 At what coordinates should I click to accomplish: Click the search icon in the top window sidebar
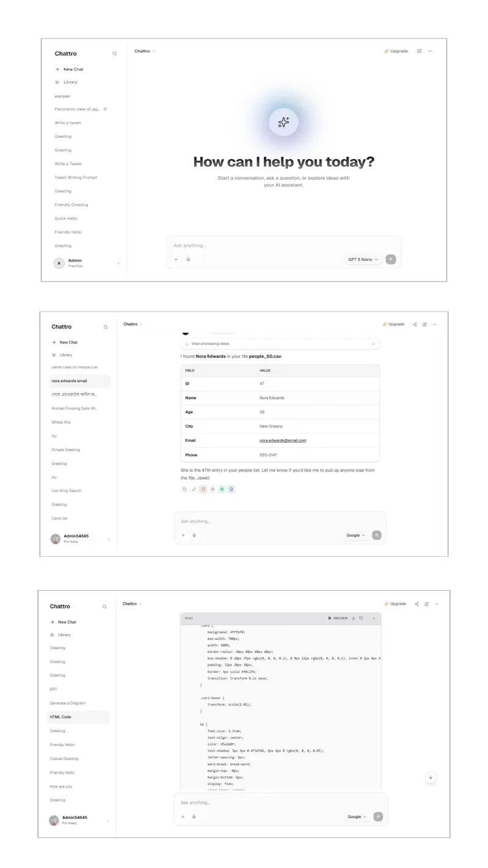tap(114, 54)
